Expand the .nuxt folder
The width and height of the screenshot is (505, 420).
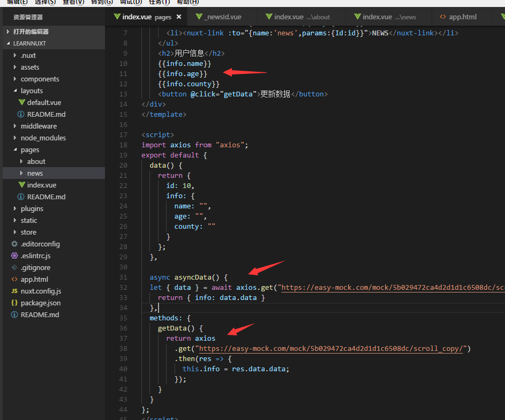pyautogui.click(x=15, y=55)
